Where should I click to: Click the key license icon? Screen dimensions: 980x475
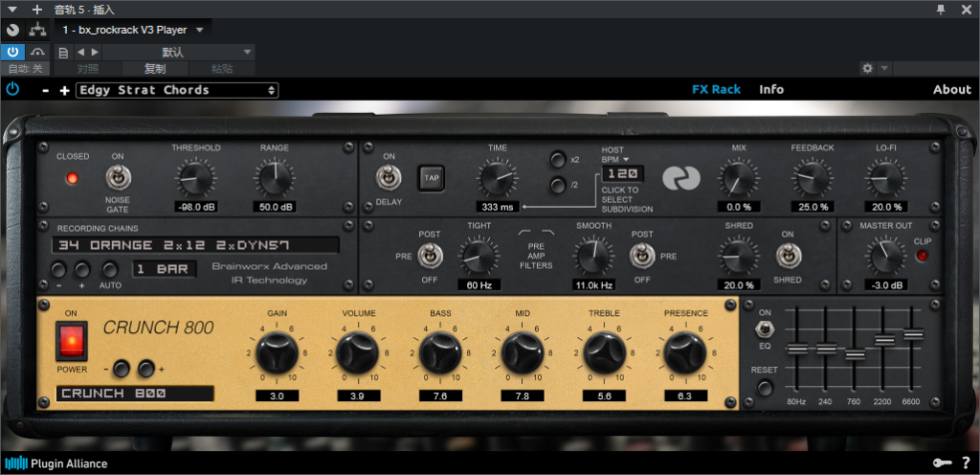pos(943,464)
